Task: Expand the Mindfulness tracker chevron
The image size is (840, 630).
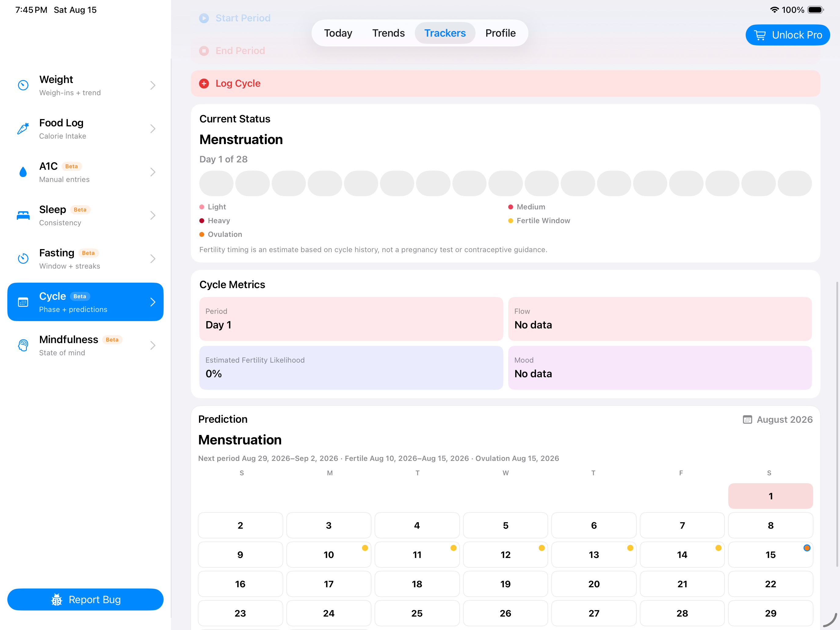Action: 153,345
